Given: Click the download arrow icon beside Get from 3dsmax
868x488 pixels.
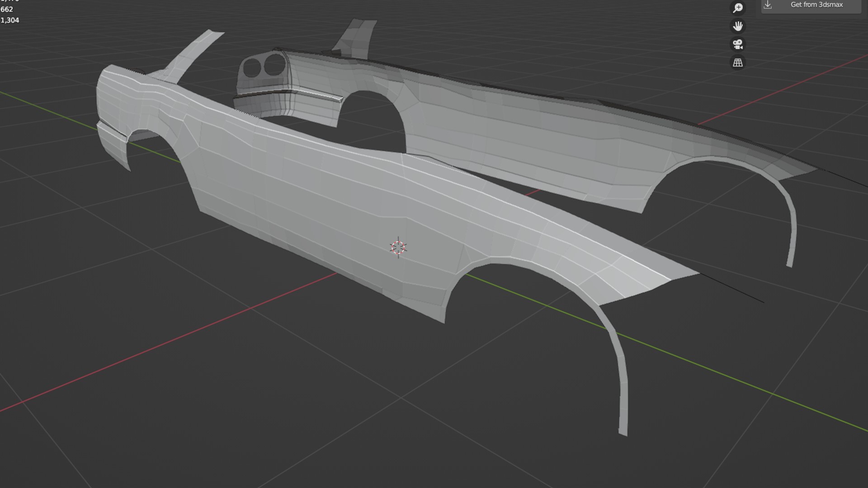Looking at the screenshot, I should [768, 5].
